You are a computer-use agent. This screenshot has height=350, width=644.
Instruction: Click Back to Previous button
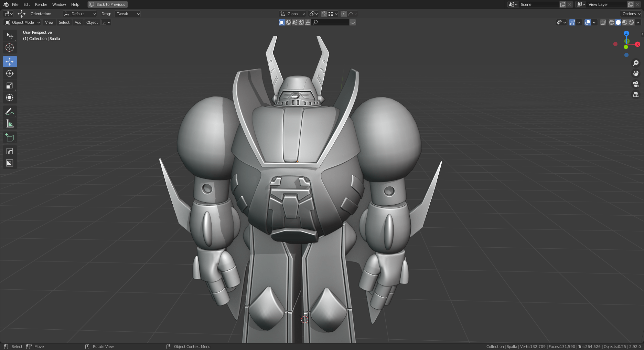coord(108,4)
